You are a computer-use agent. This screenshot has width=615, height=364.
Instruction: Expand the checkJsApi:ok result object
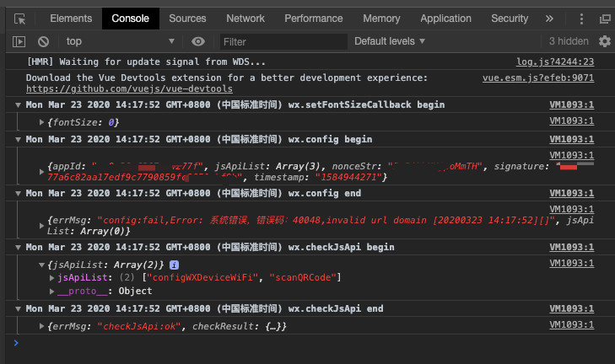click(x=41, y=326)
